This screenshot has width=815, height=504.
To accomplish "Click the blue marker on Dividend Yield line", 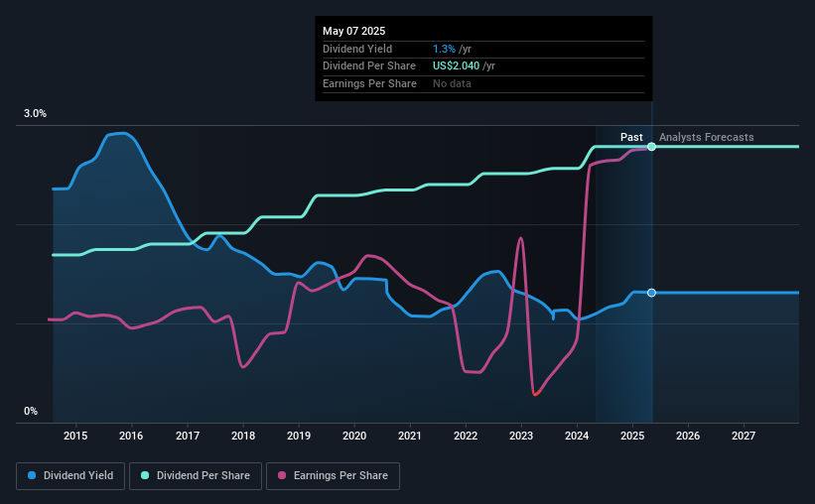I will point(651,293).
